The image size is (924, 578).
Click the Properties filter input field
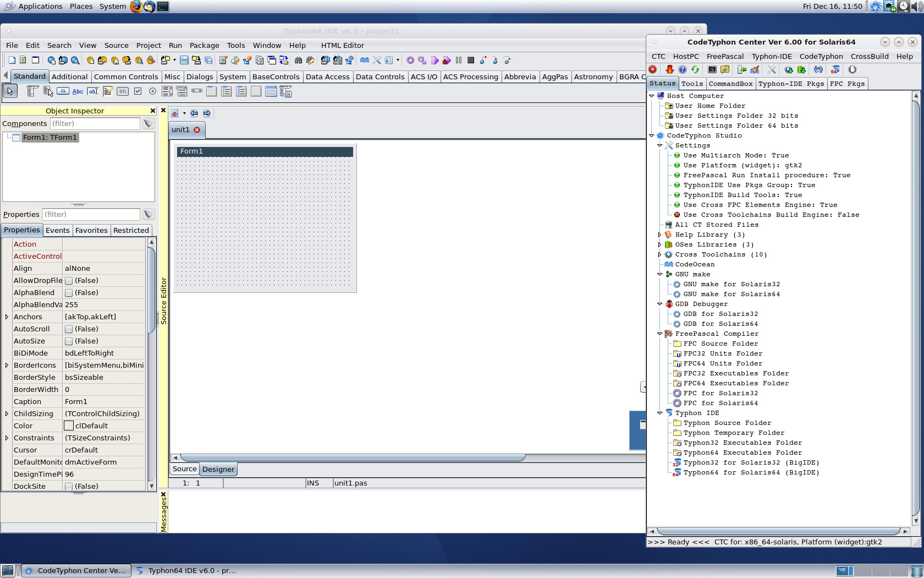pos(91,215)
